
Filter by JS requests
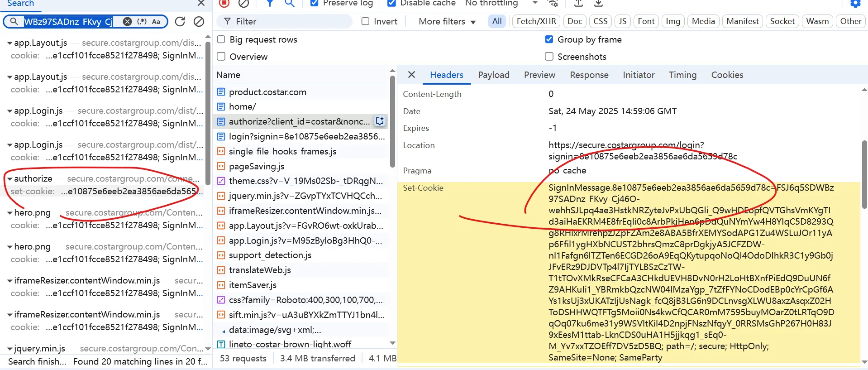(623, 21)
